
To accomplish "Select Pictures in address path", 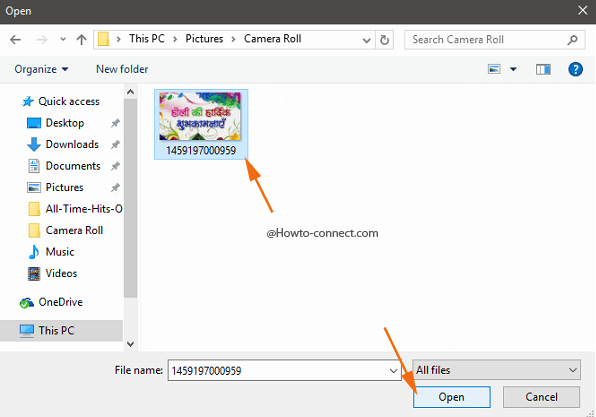I will click(204, 39).
